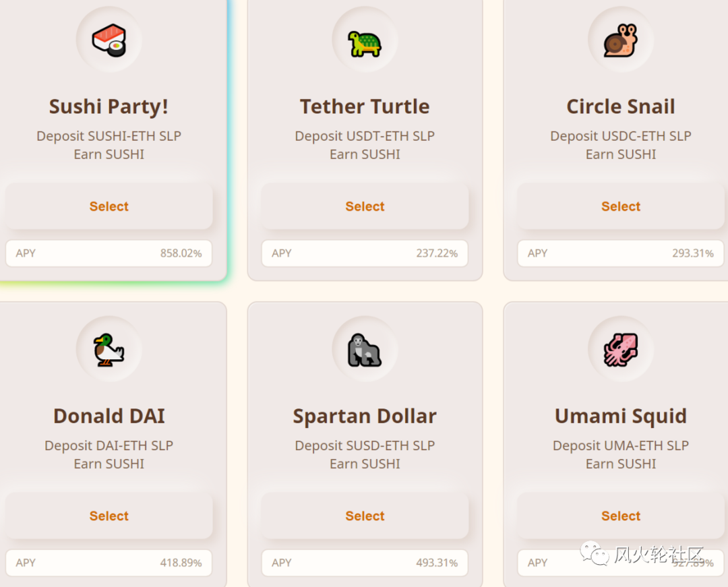Screen dimensions: 728x587
Task: Click the Spartan Dollar APY 493.31% box
Action: 365,563
